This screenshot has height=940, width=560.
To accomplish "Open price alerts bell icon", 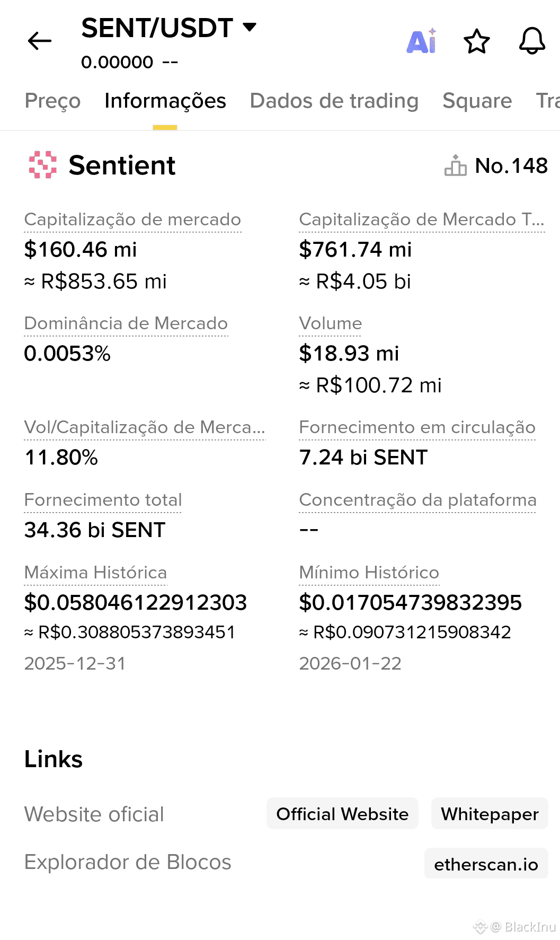I will click(532, 41).
